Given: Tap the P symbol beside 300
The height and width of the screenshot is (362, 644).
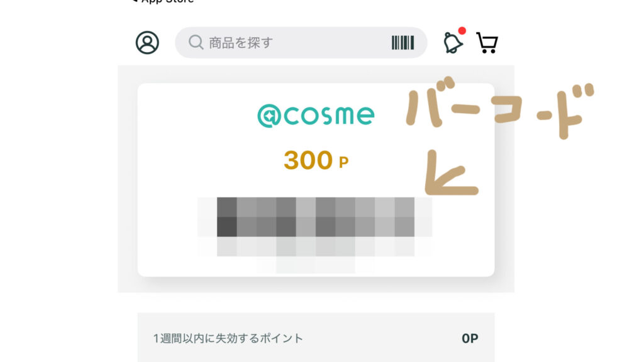Looking at the screenshot, I should (344, 163).
